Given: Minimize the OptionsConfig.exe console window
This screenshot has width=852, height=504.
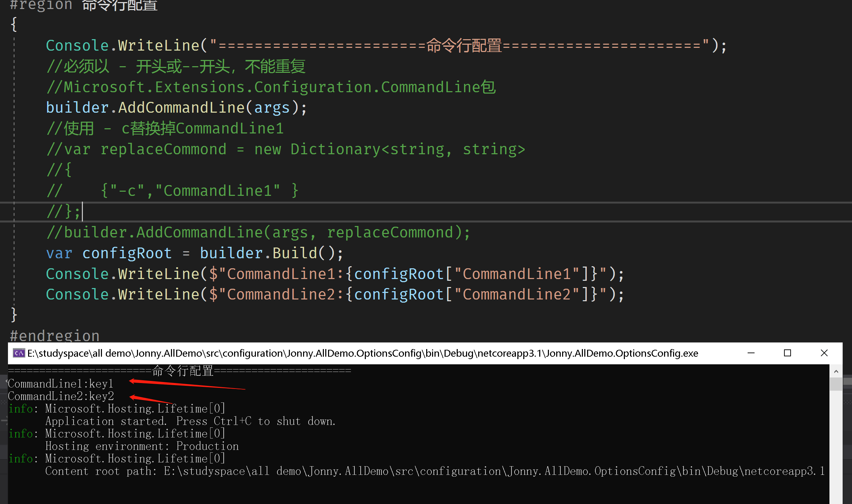Looking at the screenshot, I should coord(751,353).
